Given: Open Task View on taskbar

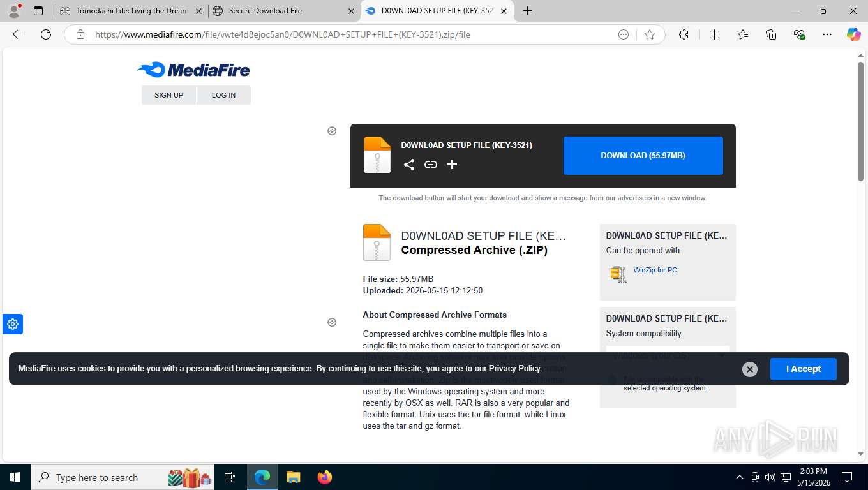Looking at the screenshot, I should pyautogui.click(x=230, y=477).
